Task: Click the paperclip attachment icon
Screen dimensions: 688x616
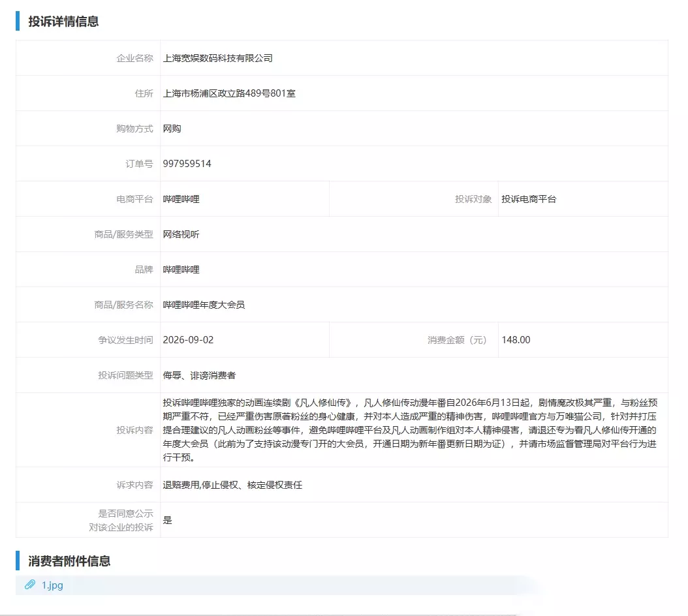Action: (x=30, y=585)
